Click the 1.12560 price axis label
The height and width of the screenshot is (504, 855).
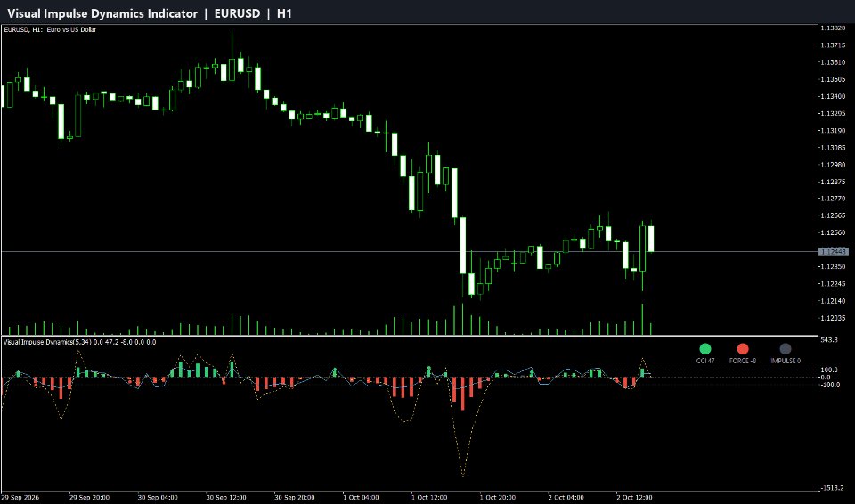[834, 232]
